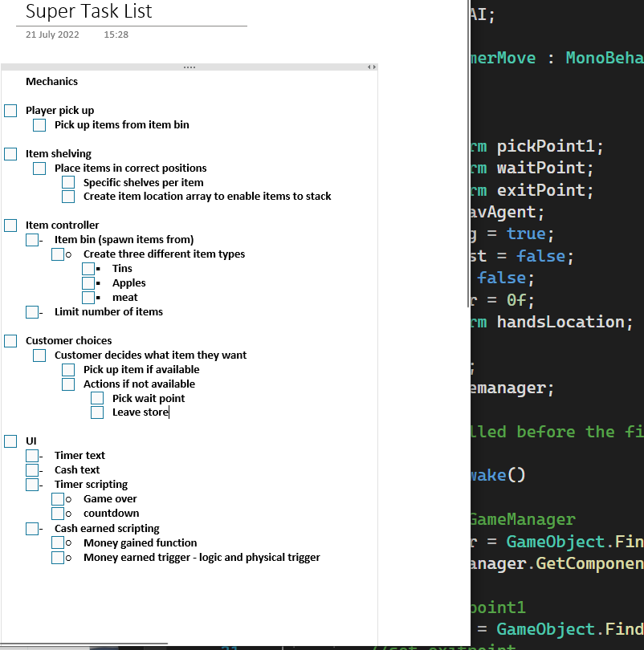
Task: Check the 'Item shelving' checkbox
Action: tap(10, 154)
